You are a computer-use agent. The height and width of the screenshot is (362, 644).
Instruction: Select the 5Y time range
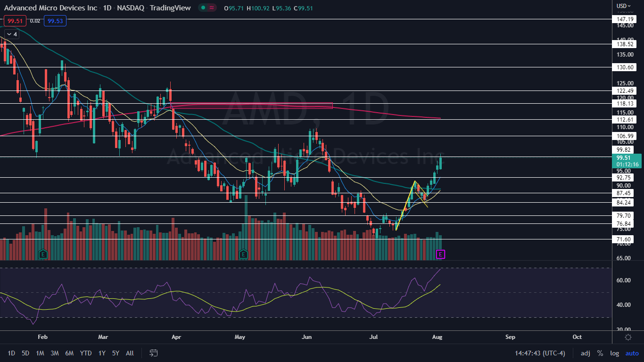coord(116,353)
